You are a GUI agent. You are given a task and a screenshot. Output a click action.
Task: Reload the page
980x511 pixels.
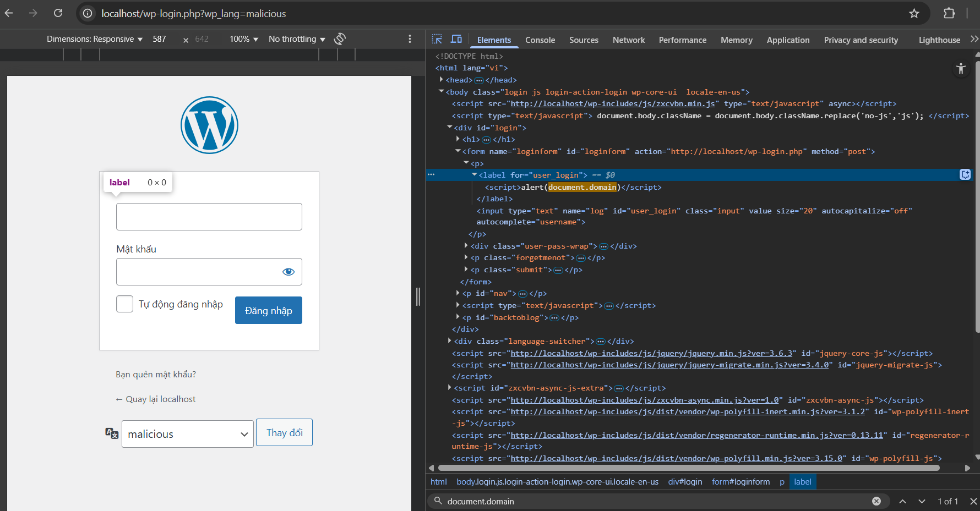pyautogui.click(x=58, y=13)
